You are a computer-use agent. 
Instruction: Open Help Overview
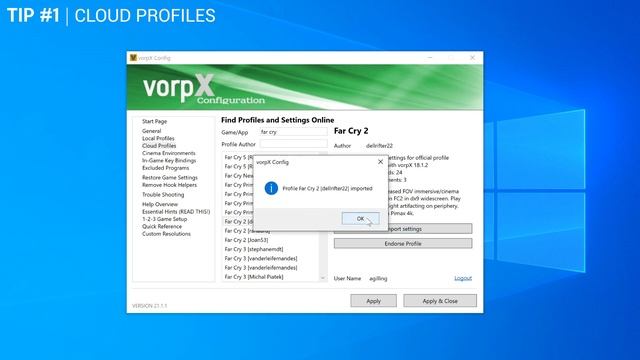tap(160, 204)
